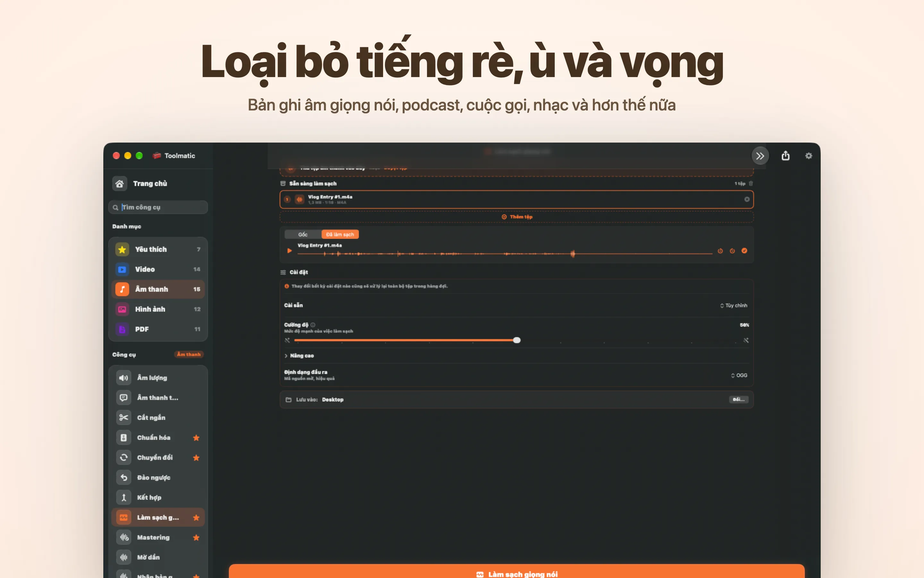This screenshot has height=578, width=924.
Task: Click the Cường độ intensity slider handle
Action: point(517,340)
